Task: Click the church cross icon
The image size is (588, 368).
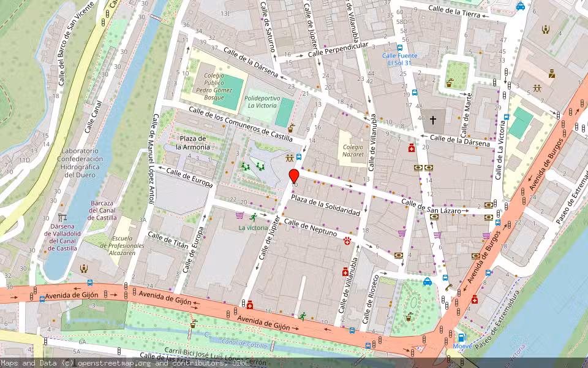Action: click(x=433, y=120)
